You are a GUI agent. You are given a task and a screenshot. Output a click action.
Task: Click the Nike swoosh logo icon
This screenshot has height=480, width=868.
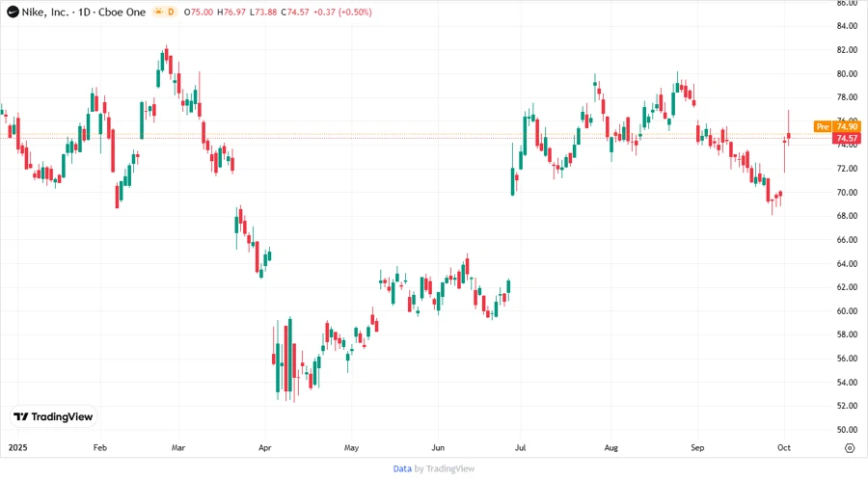(x=13, y=12)
